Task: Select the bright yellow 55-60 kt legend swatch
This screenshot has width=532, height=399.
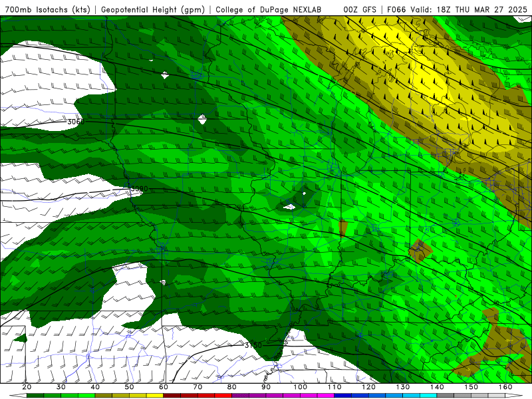Action: pyautogui.click(x=155, y=396)
